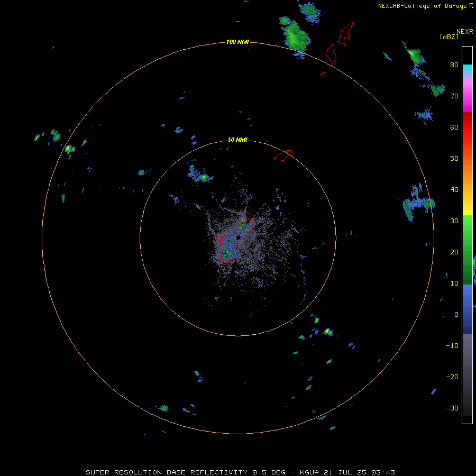Click the Rota island outline near 50 NMI ring
Screen dimensions: 476x476
pos(283,155)
